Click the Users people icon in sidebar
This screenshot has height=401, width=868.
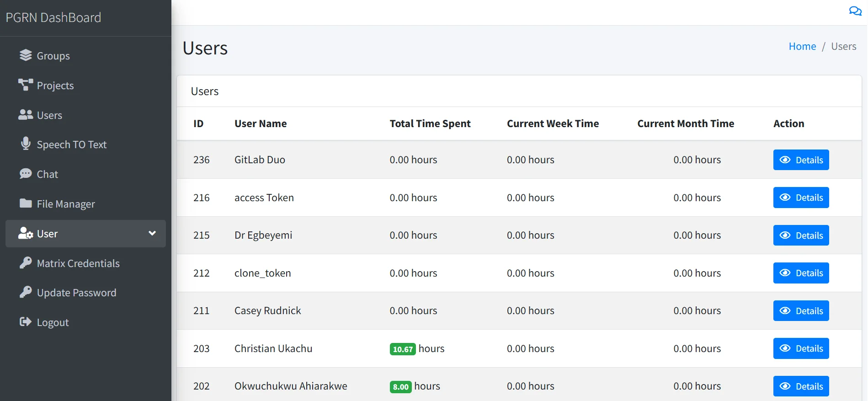tap(26, 115)
